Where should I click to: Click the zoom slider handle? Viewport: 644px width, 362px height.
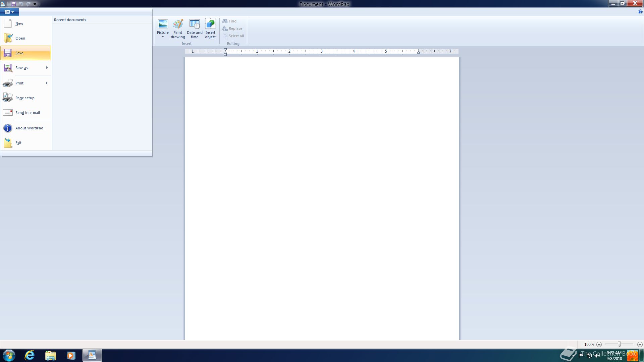point(619,344)
